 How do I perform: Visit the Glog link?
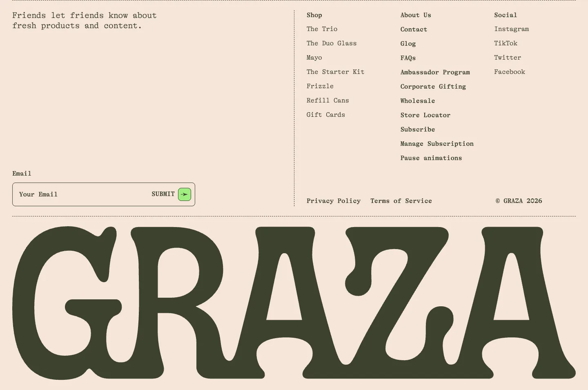(408, 44)
